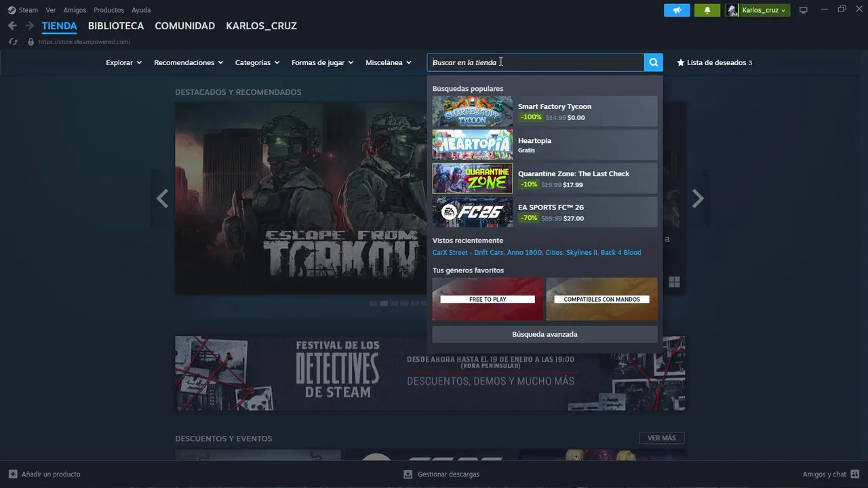Image resolution: width=868 pixels, height=488 pixels.
Task: Open the COMPATIBLES CON MANDOS genre tile
Action: pyautogui.click(x=601, y=299)
